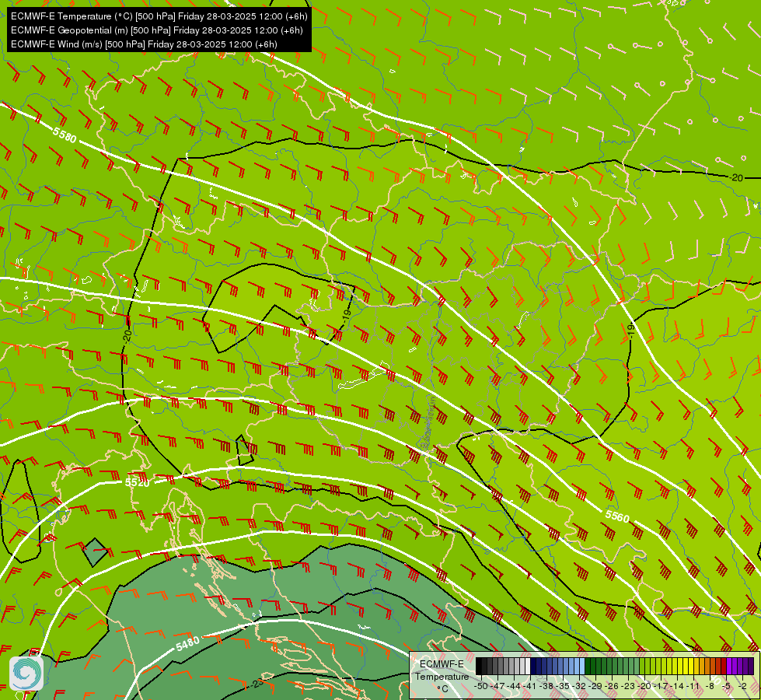This screenshot has width=761, height=700.
Task: Click the 5580 geopotential contour label
Action: pyautogui.click(x=65, y=135)
